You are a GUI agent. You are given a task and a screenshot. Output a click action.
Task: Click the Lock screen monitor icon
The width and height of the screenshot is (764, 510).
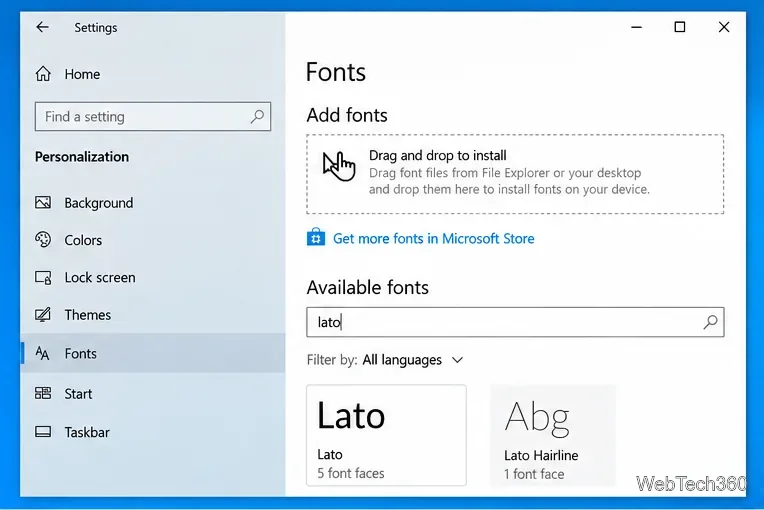43,278
